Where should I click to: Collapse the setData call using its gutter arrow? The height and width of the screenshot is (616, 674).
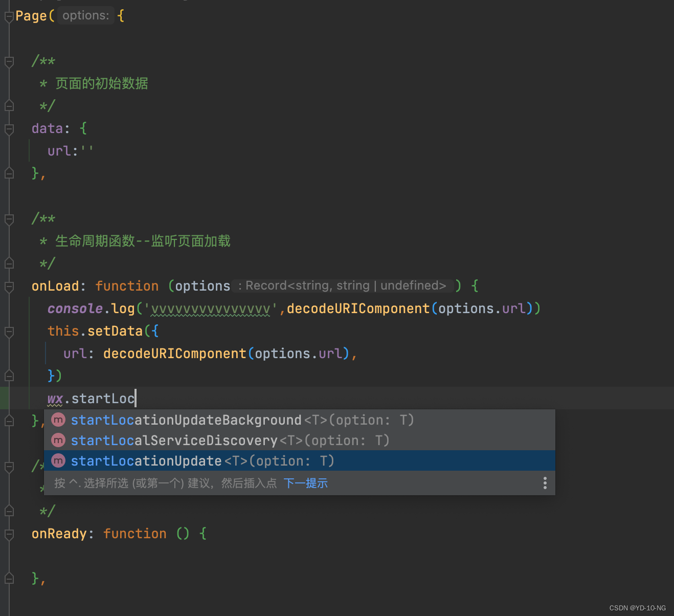(9, 332)
